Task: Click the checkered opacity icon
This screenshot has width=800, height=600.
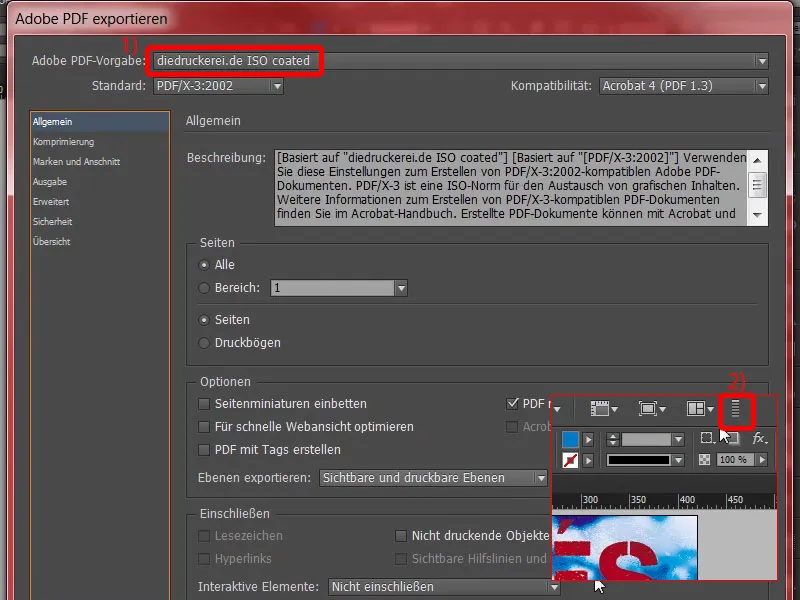Action: (x=705, y=460)
